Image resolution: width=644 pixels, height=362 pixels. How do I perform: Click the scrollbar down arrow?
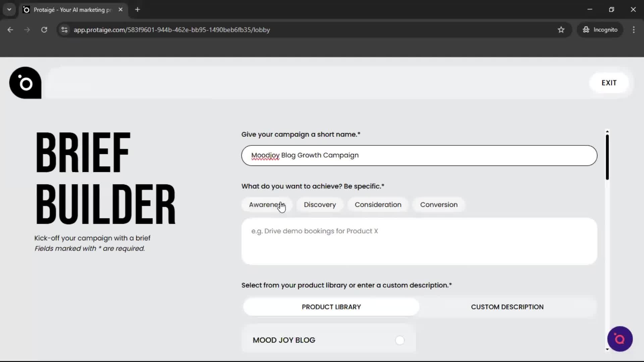(607, 350)
